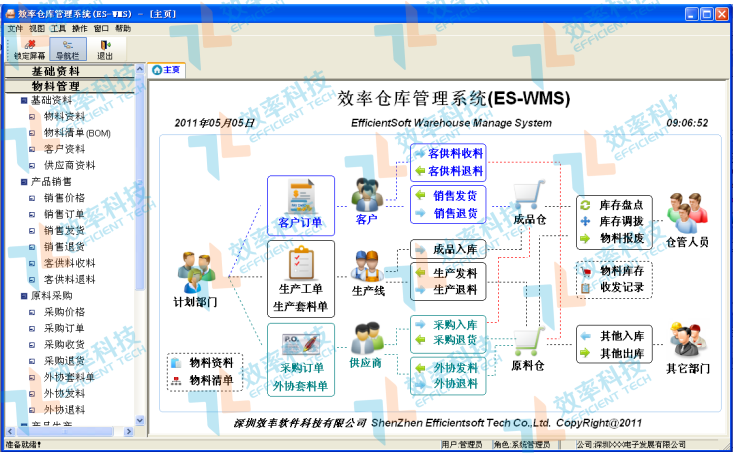Toggle the 导航栏 navigation bar button
Viewport: 733px width, 453px height.
click(66, 44)
